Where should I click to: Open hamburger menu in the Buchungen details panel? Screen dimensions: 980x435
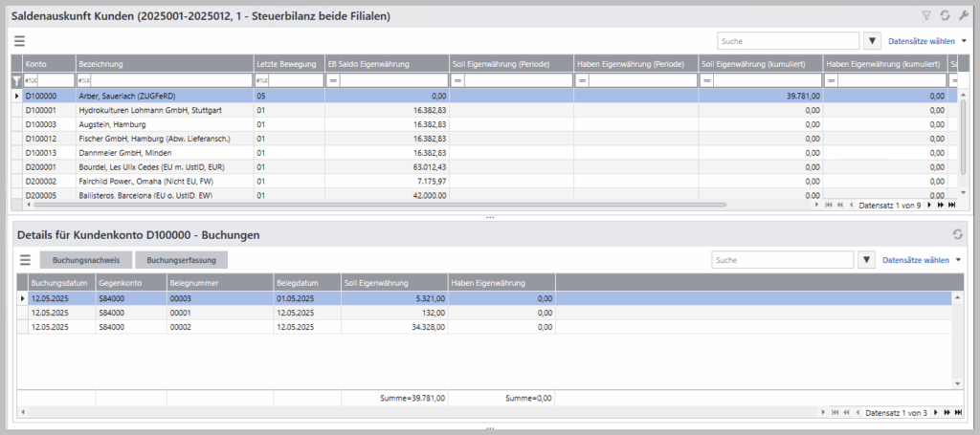(26, 260)
